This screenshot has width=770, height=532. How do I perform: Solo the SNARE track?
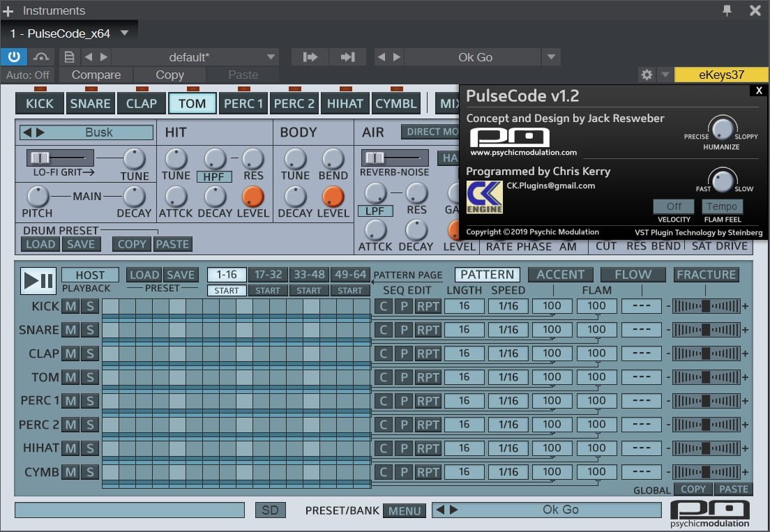(x=90, y=330)
